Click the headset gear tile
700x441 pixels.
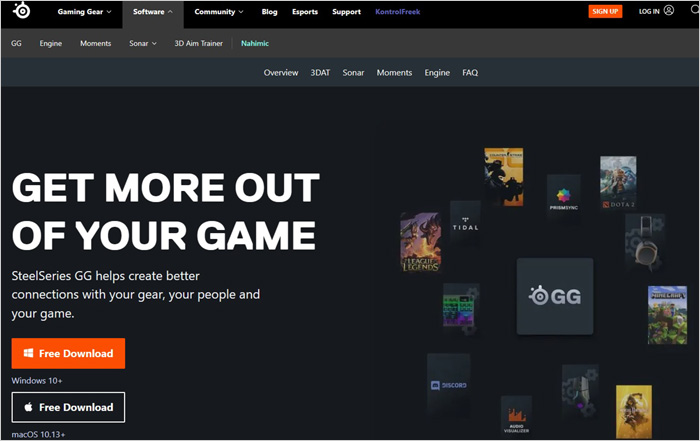click(x=645, y=242)
